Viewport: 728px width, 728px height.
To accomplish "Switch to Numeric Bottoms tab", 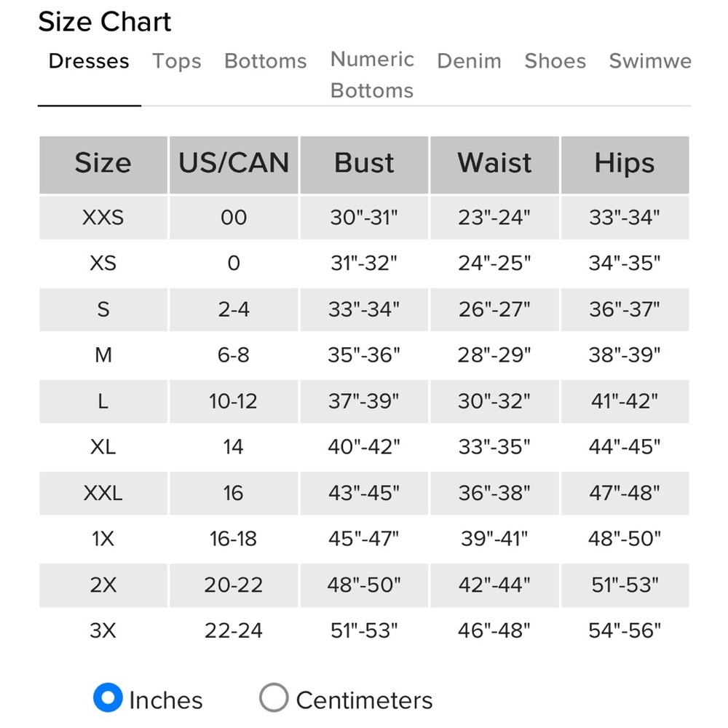I will pos(372,75).
